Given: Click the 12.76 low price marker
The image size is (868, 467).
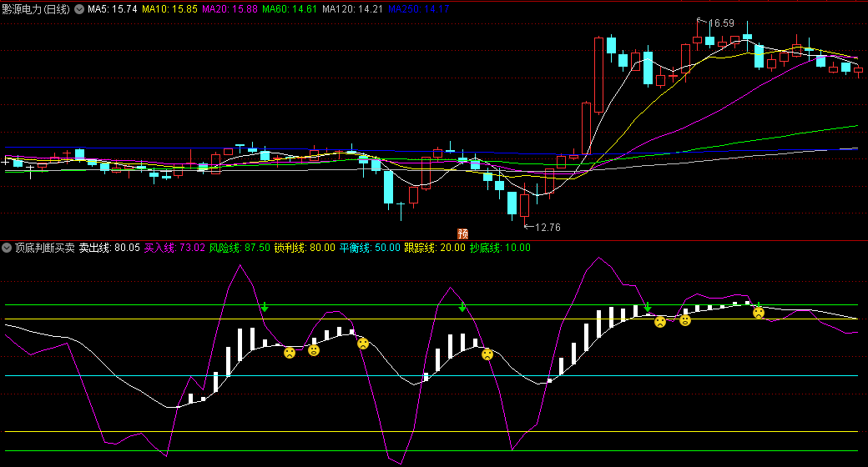Looking at the screenshot, I should (547, 227).
